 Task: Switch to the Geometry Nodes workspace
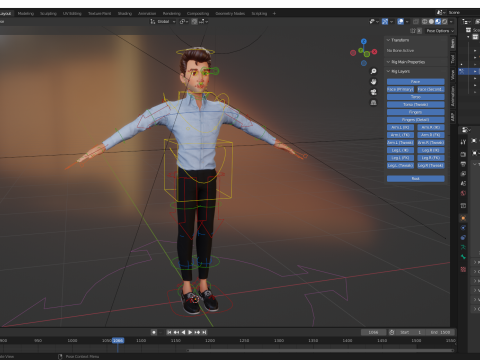coord(230,13)
